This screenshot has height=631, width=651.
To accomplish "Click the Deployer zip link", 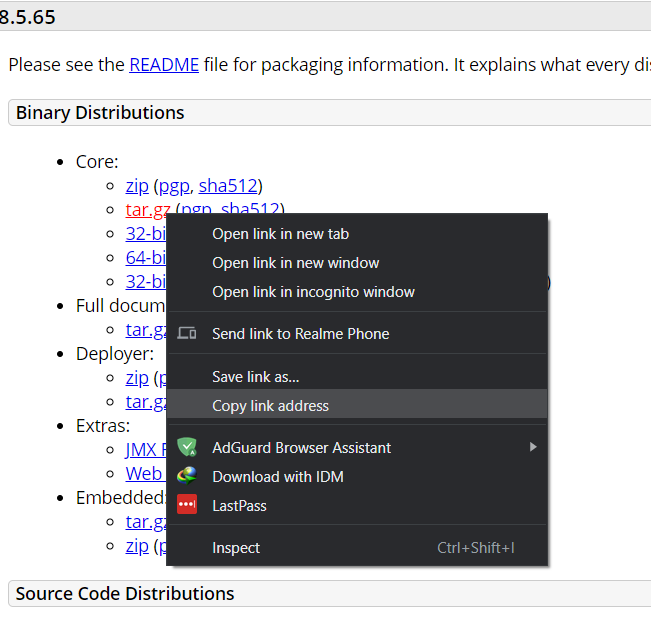I will pos(137,378).
